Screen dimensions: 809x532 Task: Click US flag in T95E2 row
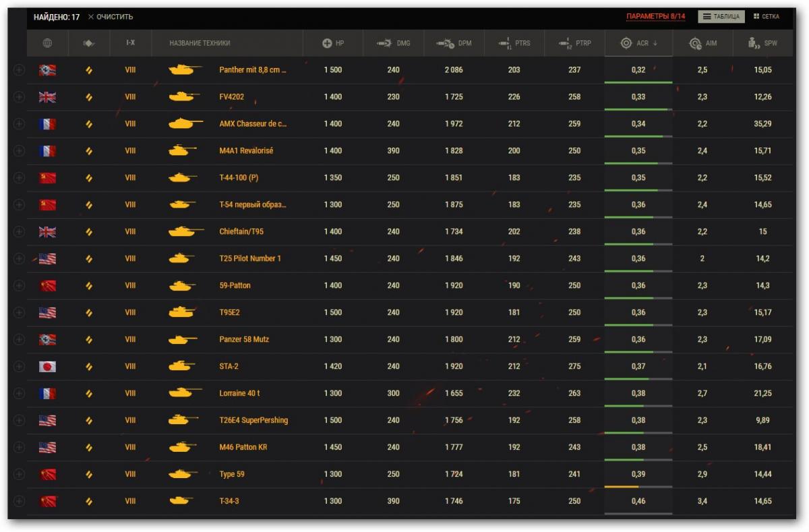coord(47,313)
